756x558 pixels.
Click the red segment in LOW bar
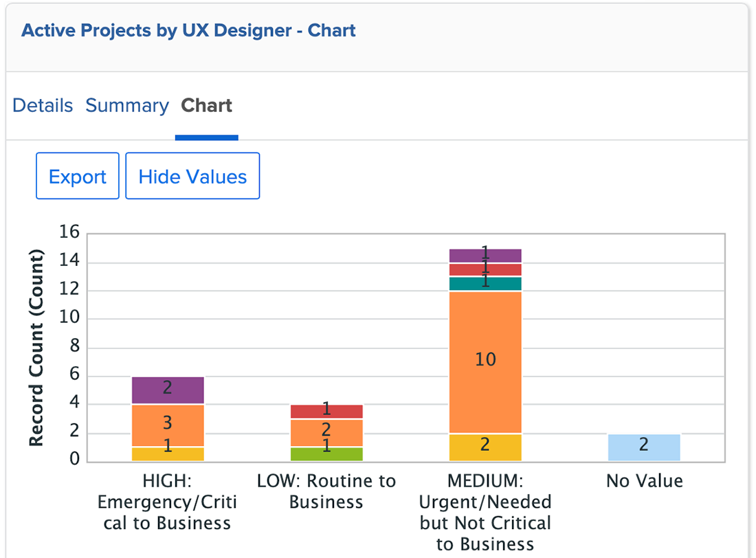click(x=326, y=412)
